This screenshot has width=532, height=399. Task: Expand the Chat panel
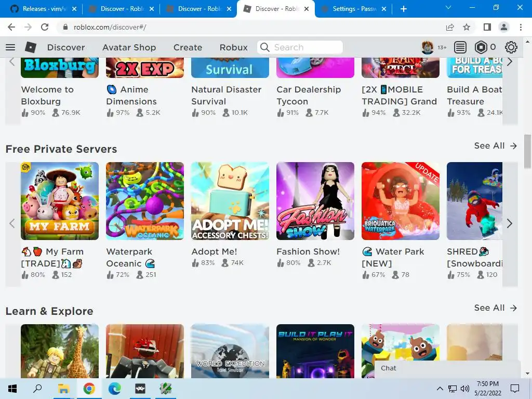447,368
